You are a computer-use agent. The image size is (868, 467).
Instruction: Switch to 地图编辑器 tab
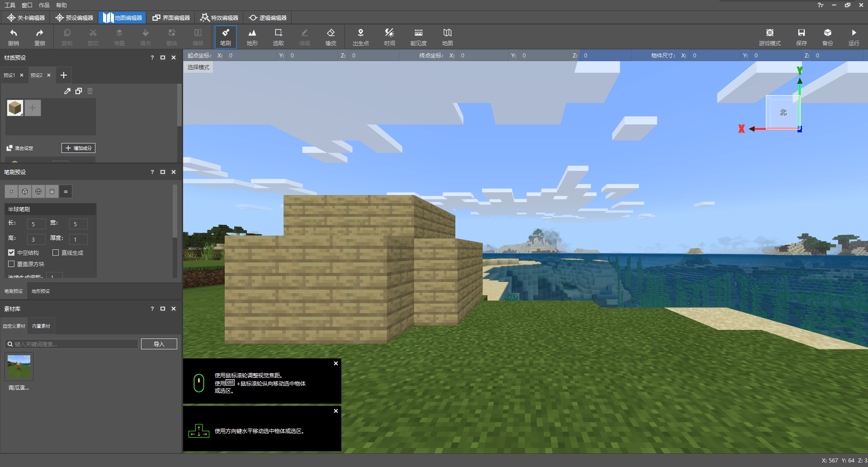[122, 18]
